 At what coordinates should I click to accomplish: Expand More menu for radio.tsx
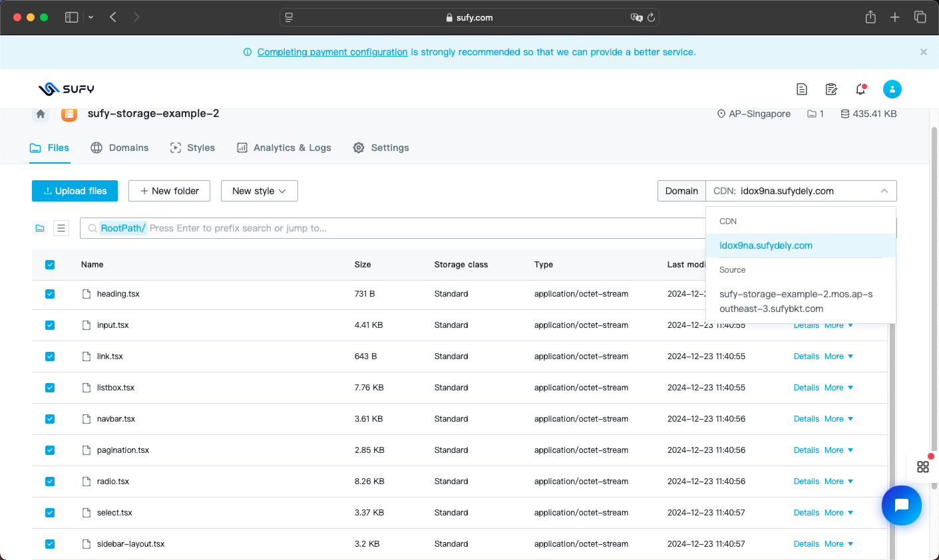click(x=839, y=482)
